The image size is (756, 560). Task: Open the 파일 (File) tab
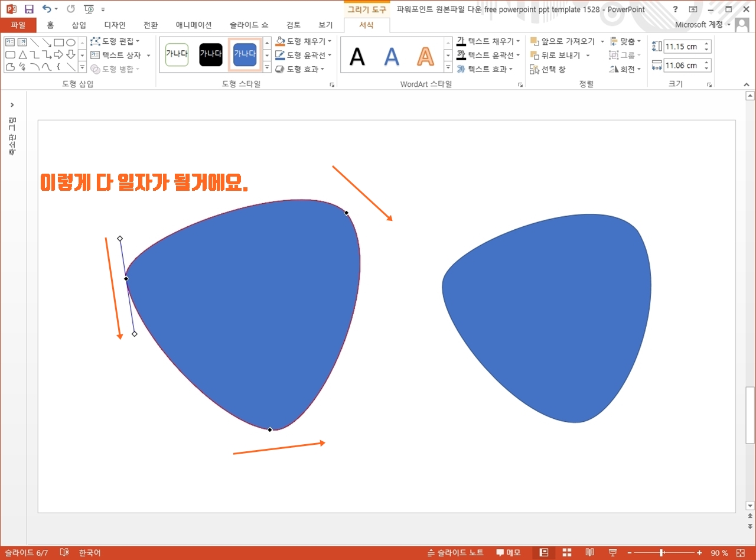(18, 25)
